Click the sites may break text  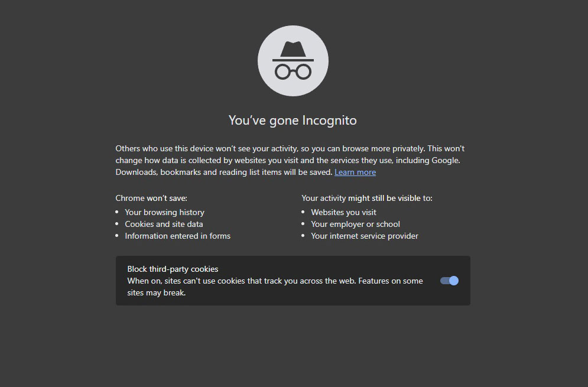pyautogui.click(x=157, y=292)
